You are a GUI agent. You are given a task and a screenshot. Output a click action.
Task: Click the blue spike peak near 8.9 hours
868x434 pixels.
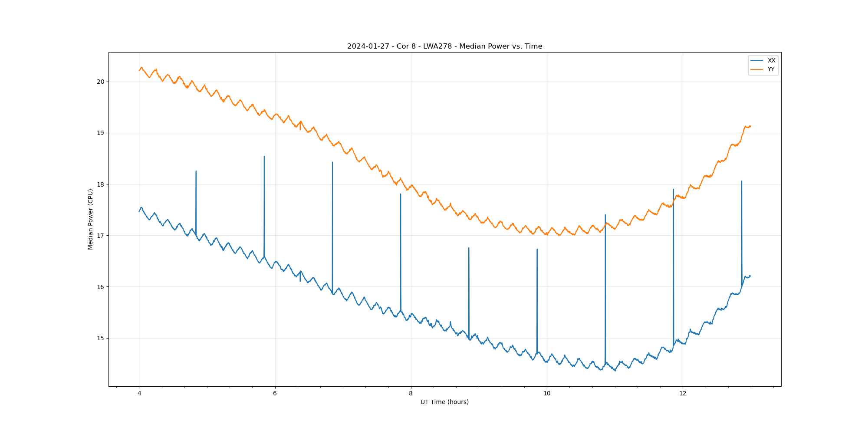[x=469, y=248]
